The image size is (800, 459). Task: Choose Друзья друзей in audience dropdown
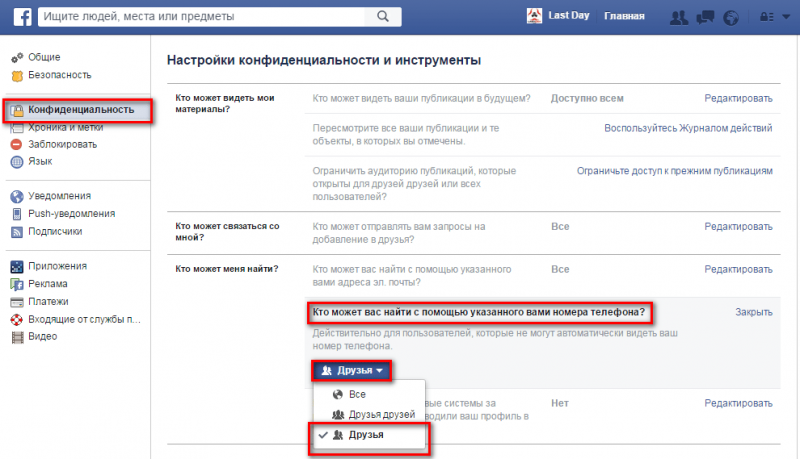pos(369,415)
